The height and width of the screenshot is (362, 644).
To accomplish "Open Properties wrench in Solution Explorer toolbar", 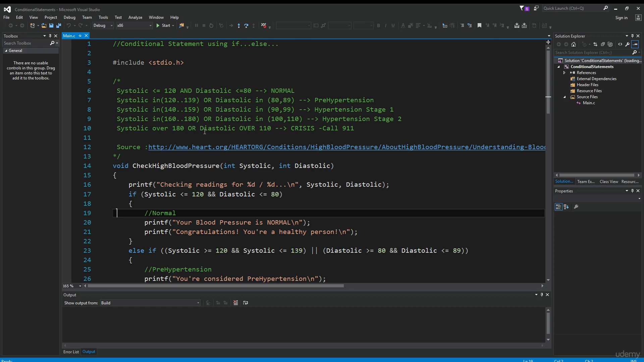I will pos(628,44).
